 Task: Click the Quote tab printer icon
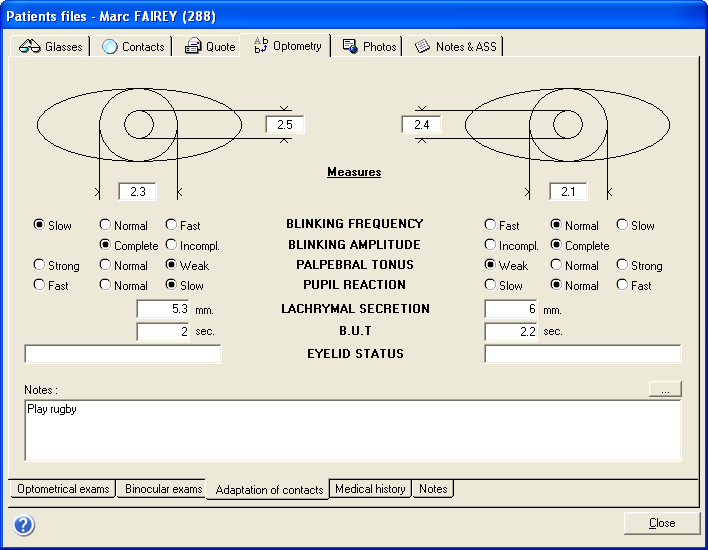click(x=193, y=47)
